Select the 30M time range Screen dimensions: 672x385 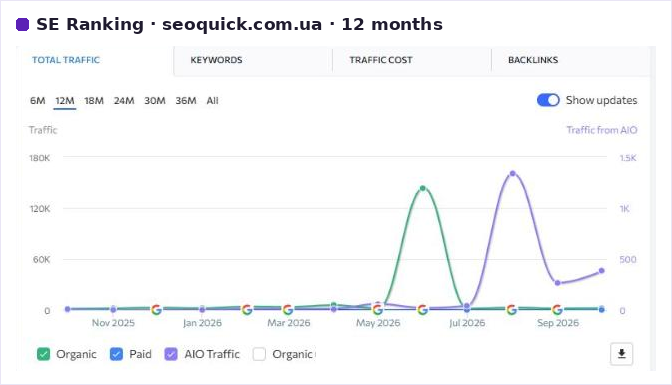tap(155, 101)
